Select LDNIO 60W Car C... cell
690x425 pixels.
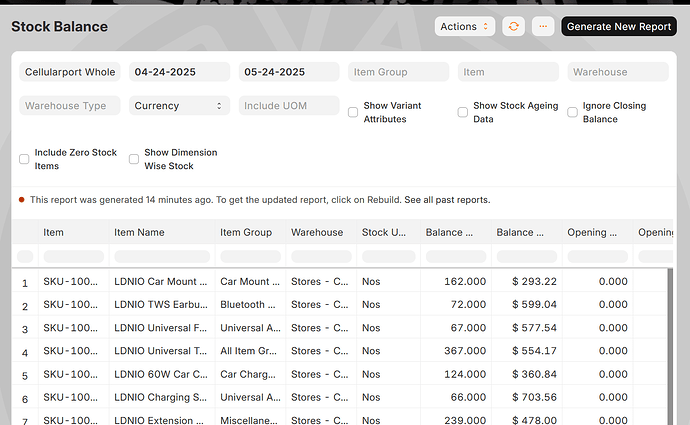click(162, 374)
